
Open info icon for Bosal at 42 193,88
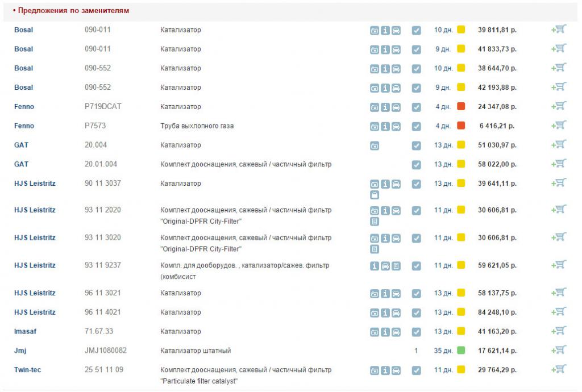click(385, 88)
